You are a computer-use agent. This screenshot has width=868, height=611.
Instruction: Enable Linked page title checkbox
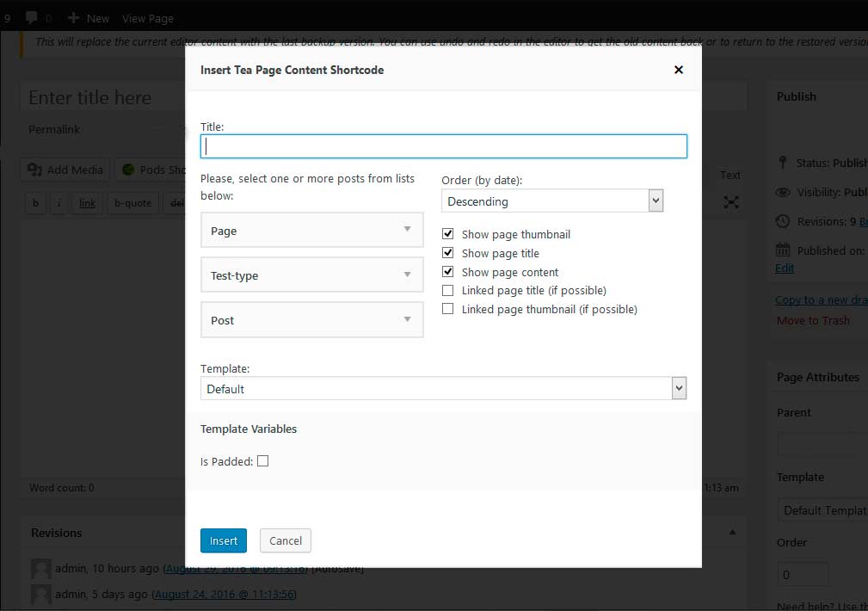point(447,291)
